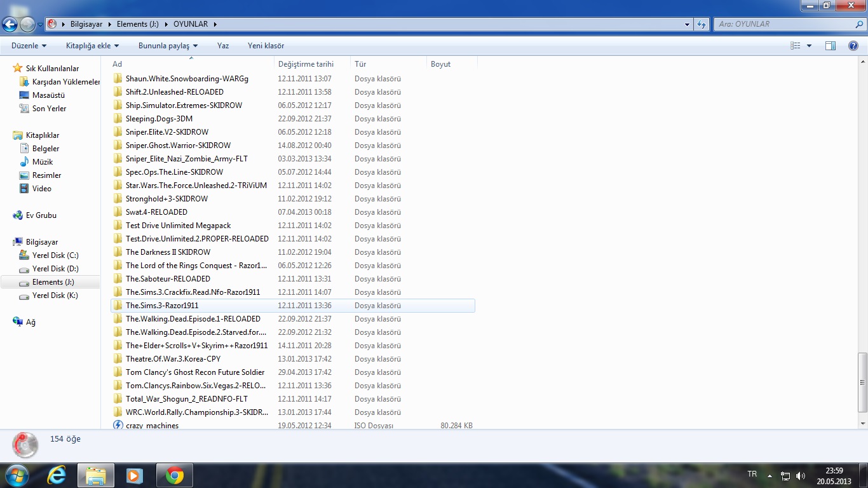Select The Darkness II SKIDROW folder
The width and height of the screenshot is (868, 488).
(x=168, y=252)
